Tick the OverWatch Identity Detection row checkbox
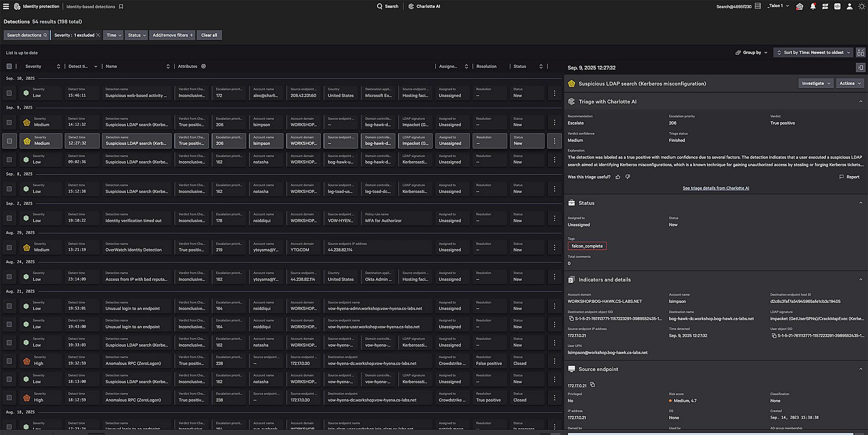This screenshot has width=868, height=435. click(x=9, y=247)
